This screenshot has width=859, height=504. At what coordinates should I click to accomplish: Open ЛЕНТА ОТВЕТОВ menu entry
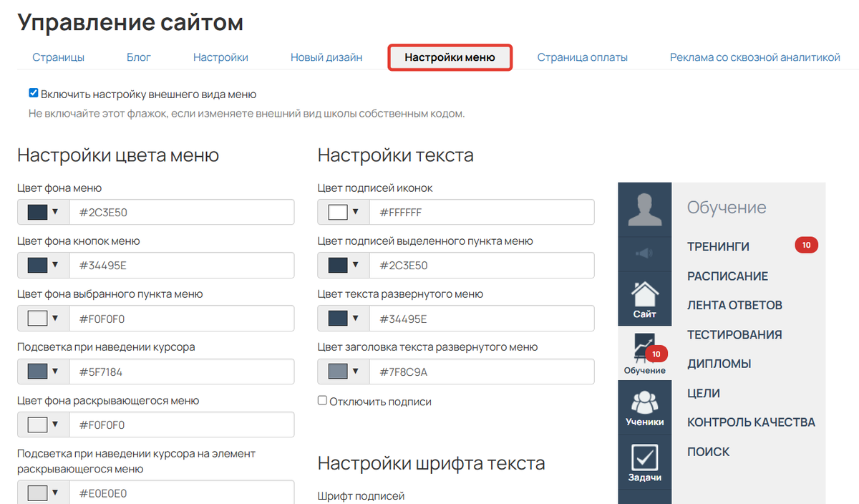pyautogui.click(x=734, y=305)
